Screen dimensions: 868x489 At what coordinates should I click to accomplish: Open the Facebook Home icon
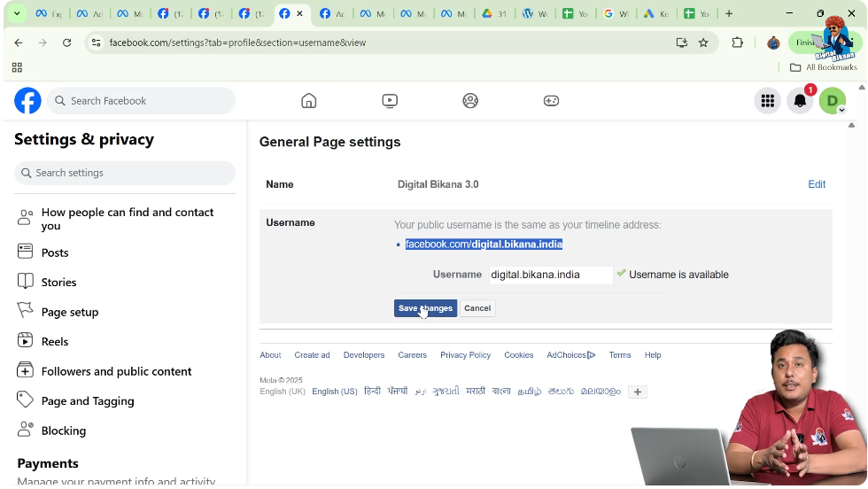pyautogui.click(x=309, y=101)
